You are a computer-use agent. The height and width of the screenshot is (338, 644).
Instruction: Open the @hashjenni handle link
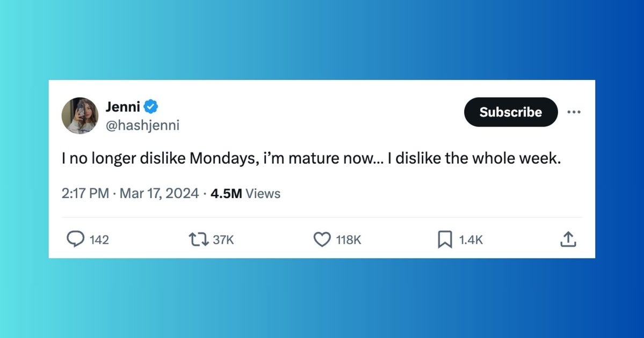[142, 126]
